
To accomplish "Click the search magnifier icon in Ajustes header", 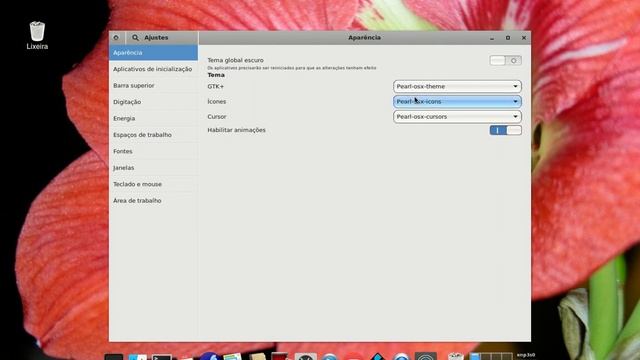I will tap(135, 38).
